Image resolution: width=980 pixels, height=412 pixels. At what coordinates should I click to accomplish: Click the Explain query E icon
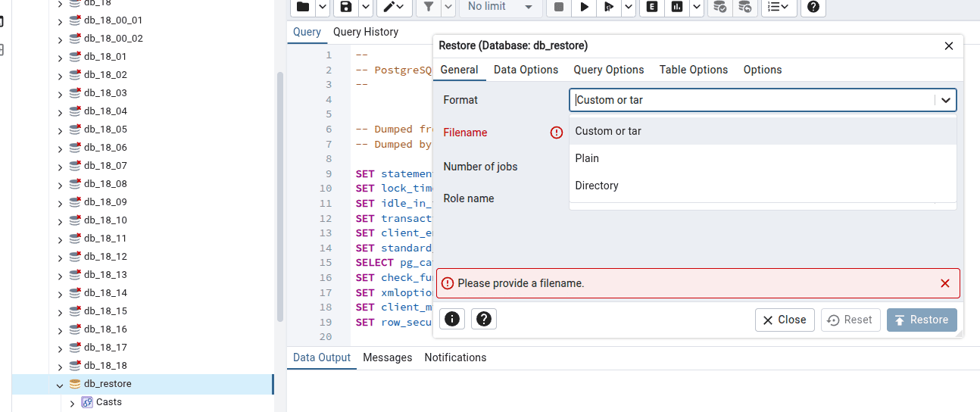651,7
